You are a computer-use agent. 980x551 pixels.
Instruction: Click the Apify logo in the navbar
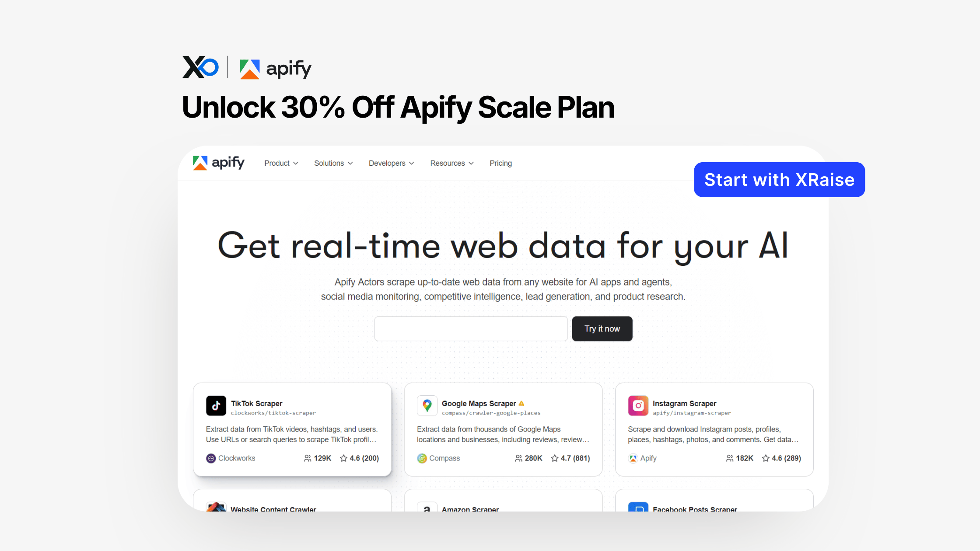[x=218, y=163]
